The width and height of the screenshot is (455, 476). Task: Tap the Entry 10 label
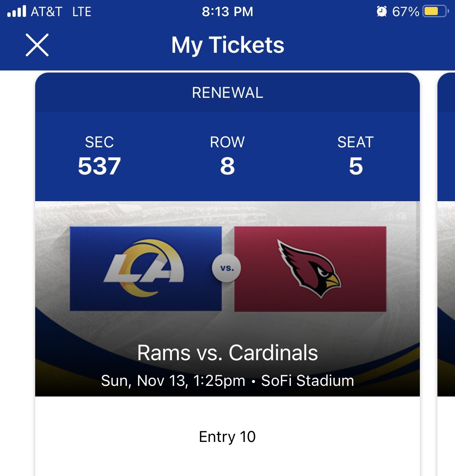pyautogui.click(x=227, y=437)
